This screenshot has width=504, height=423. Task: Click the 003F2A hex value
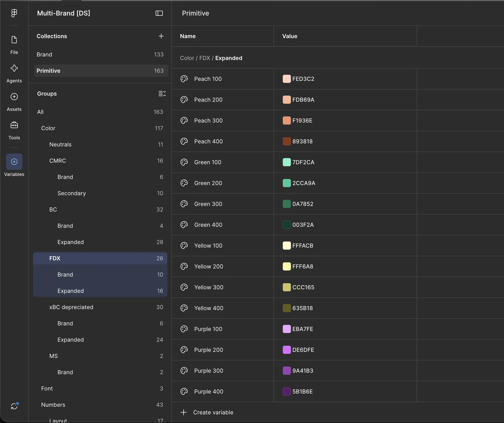point(303,225)
